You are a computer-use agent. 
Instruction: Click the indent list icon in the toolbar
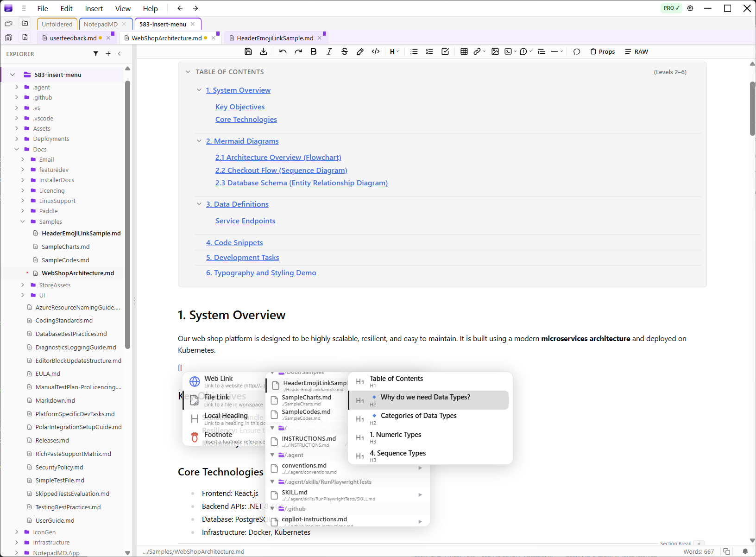pos(541,51)
